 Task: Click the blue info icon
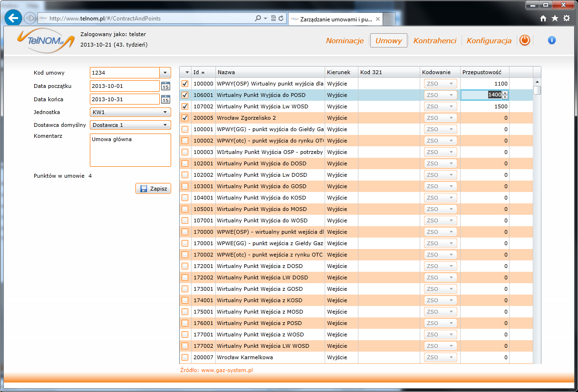coord(552,40)
